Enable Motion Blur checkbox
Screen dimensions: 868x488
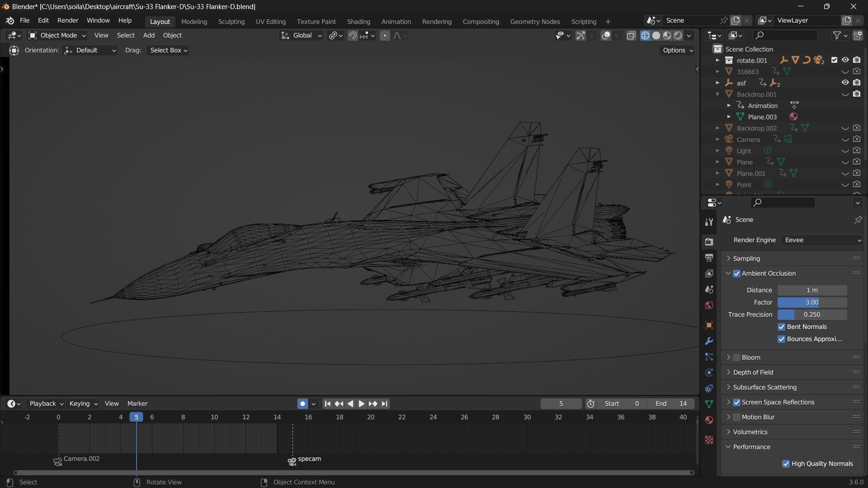pos(737,417)
